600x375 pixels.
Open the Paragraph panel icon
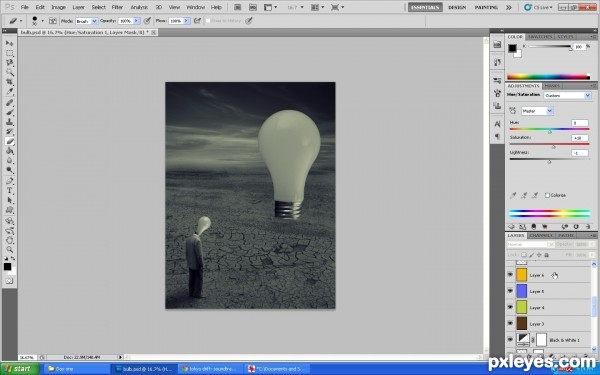coord(497,137)
